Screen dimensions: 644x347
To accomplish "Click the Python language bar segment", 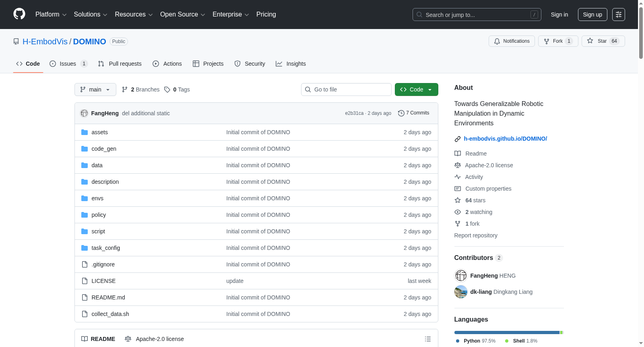I will coord(507,332).
